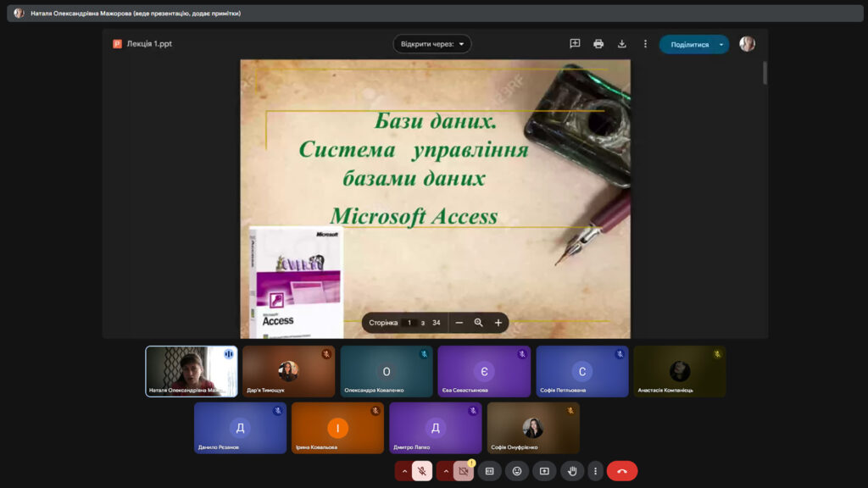
Task: Click the PowerPoint file type icon
Action: (x=117, y=44)
